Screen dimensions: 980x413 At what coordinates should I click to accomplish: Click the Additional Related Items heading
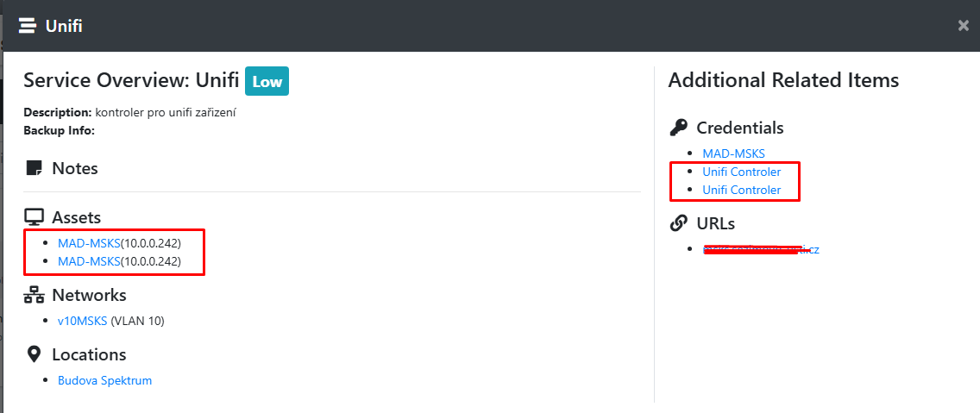point(783,80)
